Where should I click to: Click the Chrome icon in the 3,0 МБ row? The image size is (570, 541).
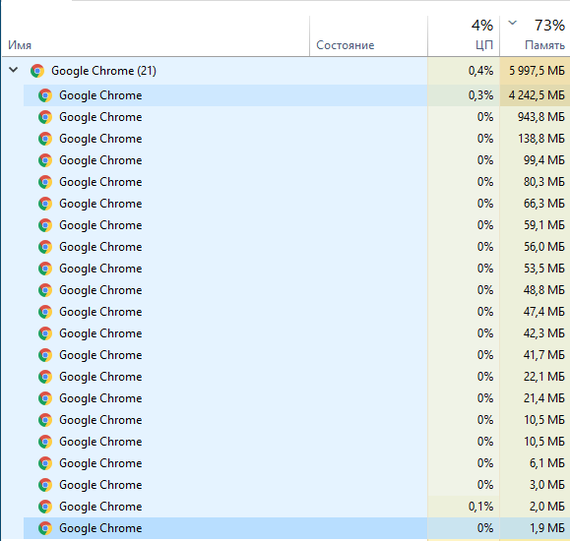[x=45, y=485]
